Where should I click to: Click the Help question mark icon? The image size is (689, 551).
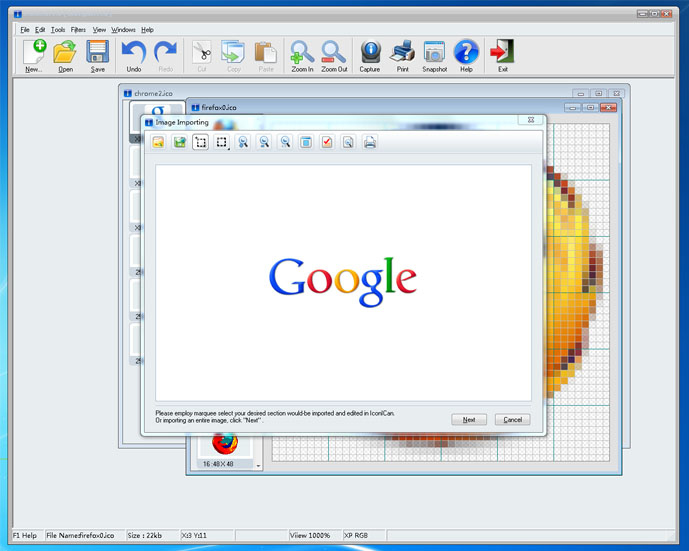coord(466,55)
